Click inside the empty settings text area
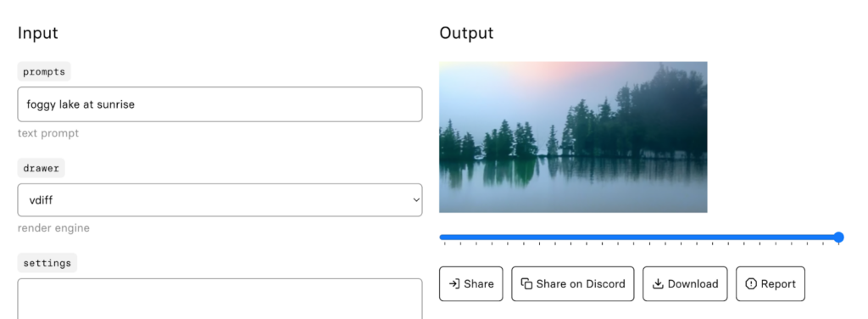 click(x=220, y=299)
